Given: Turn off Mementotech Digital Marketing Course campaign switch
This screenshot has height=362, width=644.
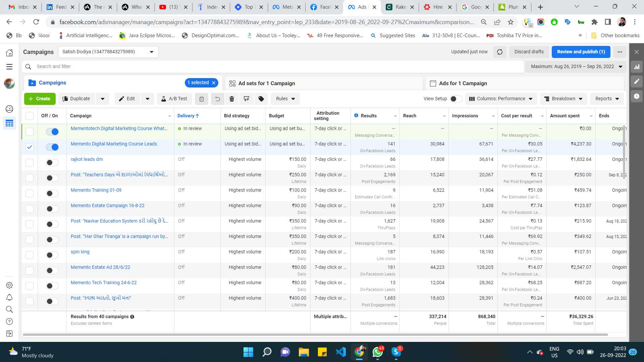Looking at the screenshot, I should coord(52,132).
